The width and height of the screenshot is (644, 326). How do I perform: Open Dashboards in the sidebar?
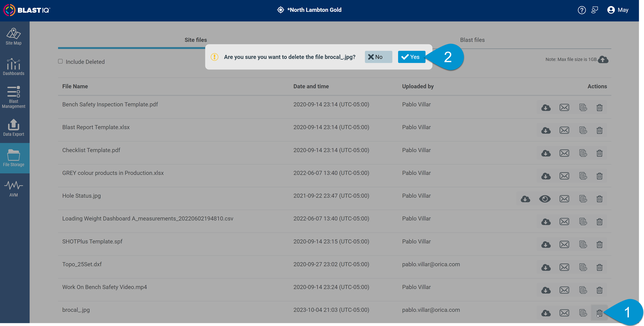tap(13, 67)
